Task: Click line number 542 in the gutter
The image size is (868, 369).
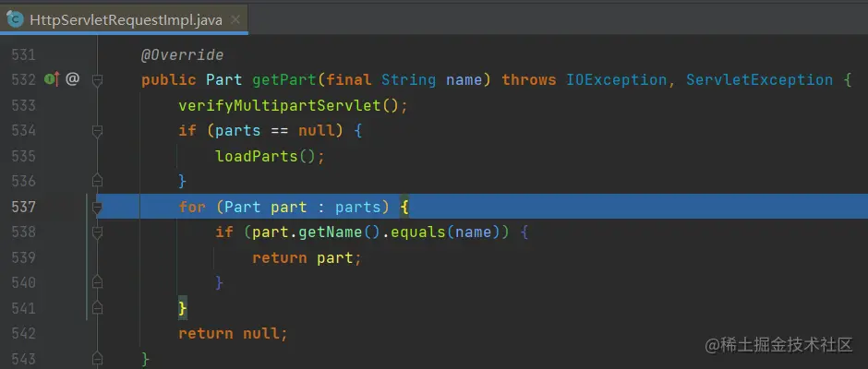Action: 23,333
